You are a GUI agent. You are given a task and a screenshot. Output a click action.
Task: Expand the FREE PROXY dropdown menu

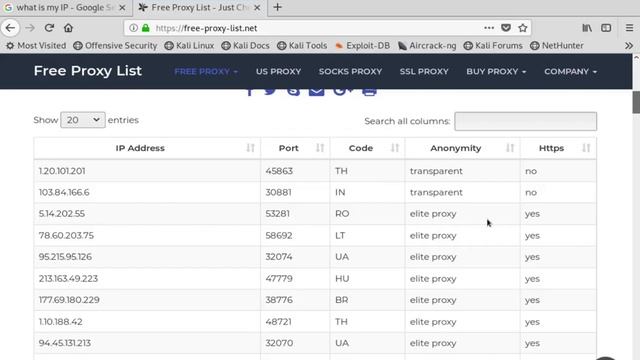206,71
